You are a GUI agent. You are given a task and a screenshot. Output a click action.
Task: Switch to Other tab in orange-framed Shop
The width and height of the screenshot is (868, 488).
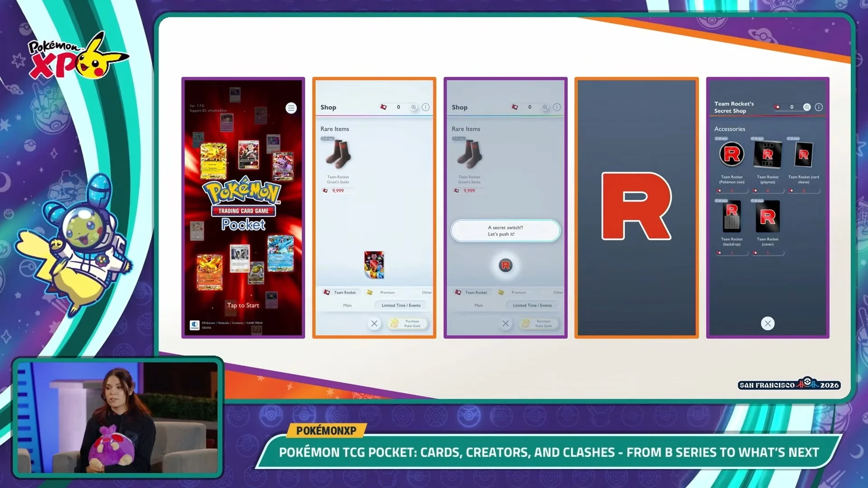point(427,292)
